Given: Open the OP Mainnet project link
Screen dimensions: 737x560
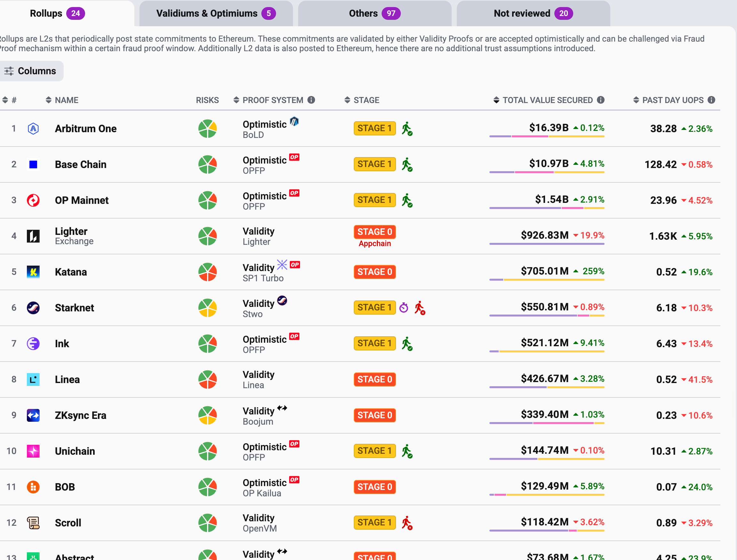Looking at the screenshot, I should tap(82, 200).
